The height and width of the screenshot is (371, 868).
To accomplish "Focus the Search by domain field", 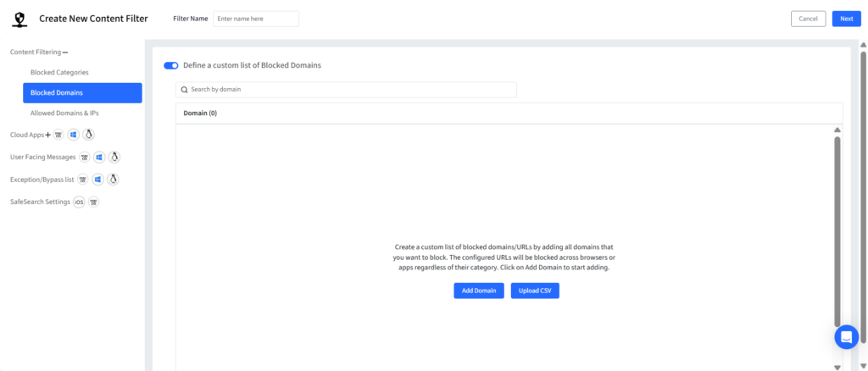I will coord(346,90).
